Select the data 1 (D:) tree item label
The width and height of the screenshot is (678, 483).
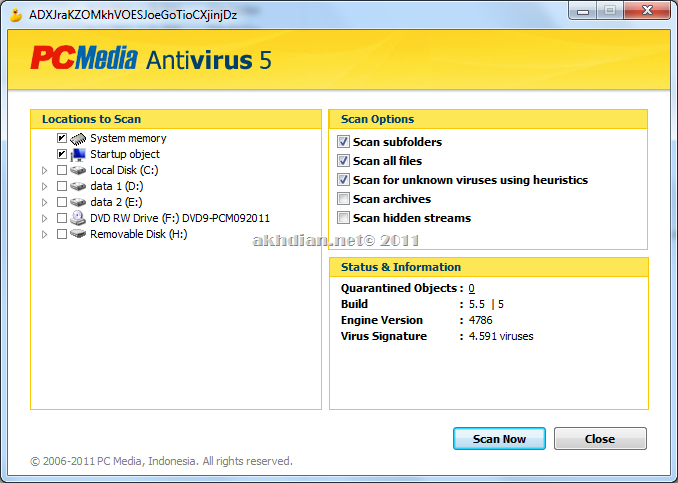coord(118,186)
